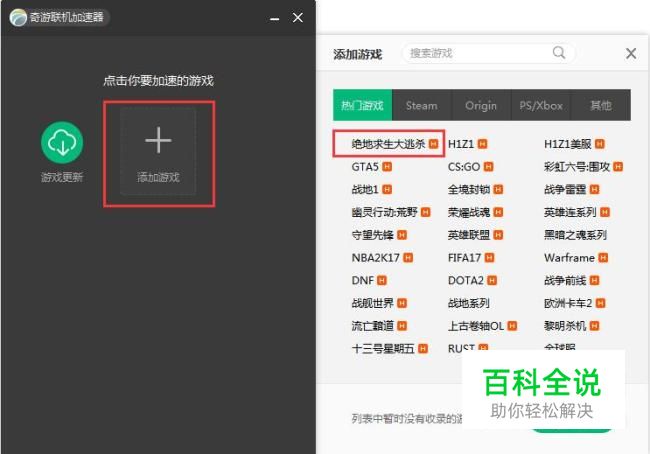The width and height of the screenshot is (650, 454).
Task: Open the PS/Xbox tab
Action: click(x=541, y=105)
